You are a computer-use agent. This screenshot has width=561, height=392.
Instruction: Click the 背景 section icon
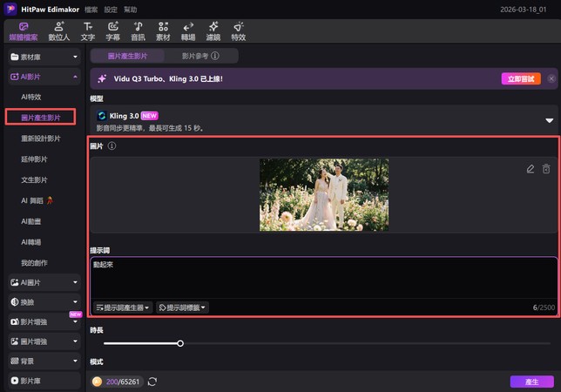click(14, 362)
